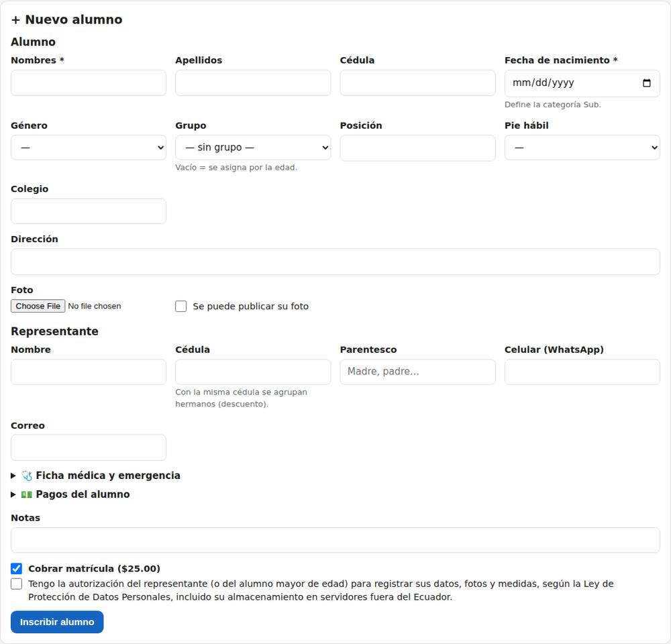Click the Representante's Cédula field beside Parentesco

[253, 372]
